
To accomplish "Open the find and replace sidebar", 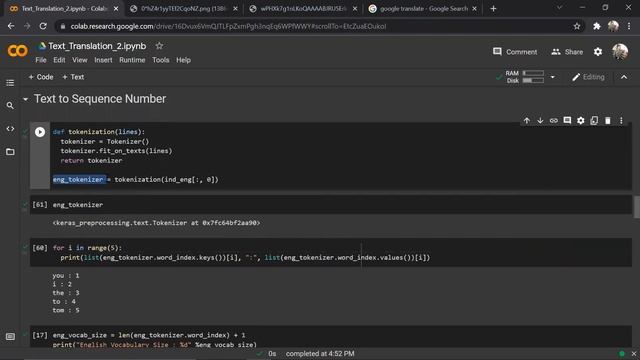I will click(10, 106).
